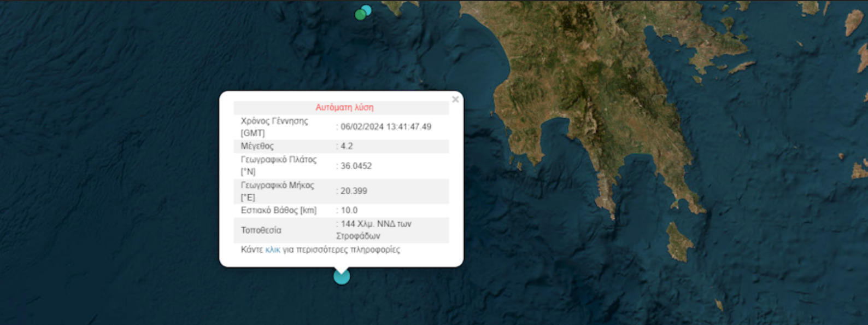
Task: Click the location text '144 Χλμ. ΝΝΔ των Στροφάδων'
Action: [376, 230]
